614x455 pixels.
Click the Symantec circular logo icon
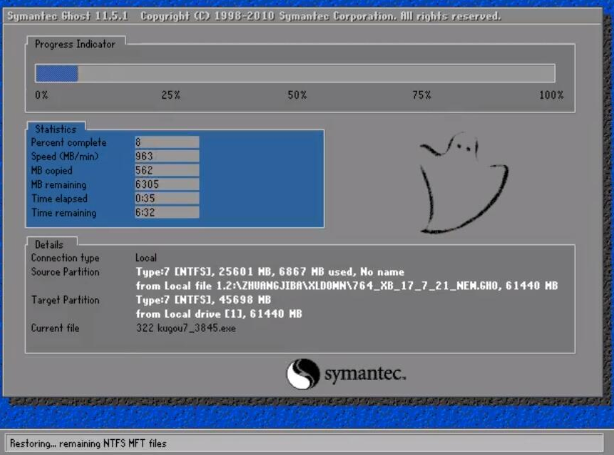point(302,375)
